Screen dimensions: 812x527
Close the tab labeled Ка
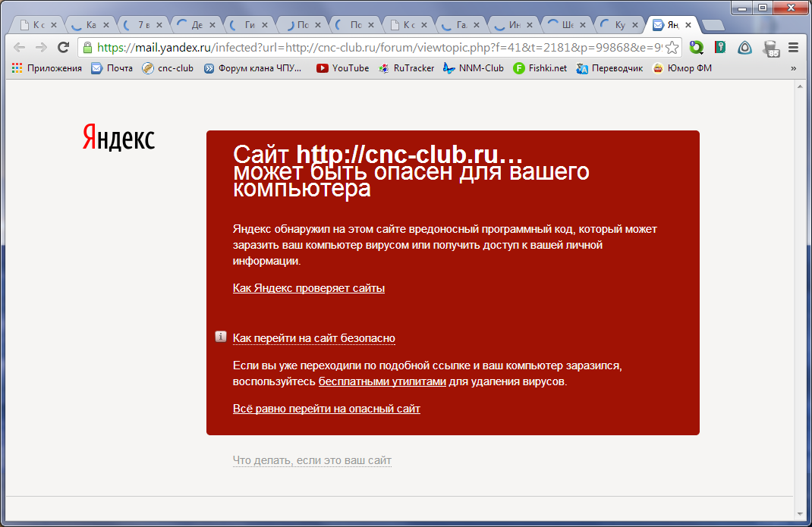click(x=106, y=24)
